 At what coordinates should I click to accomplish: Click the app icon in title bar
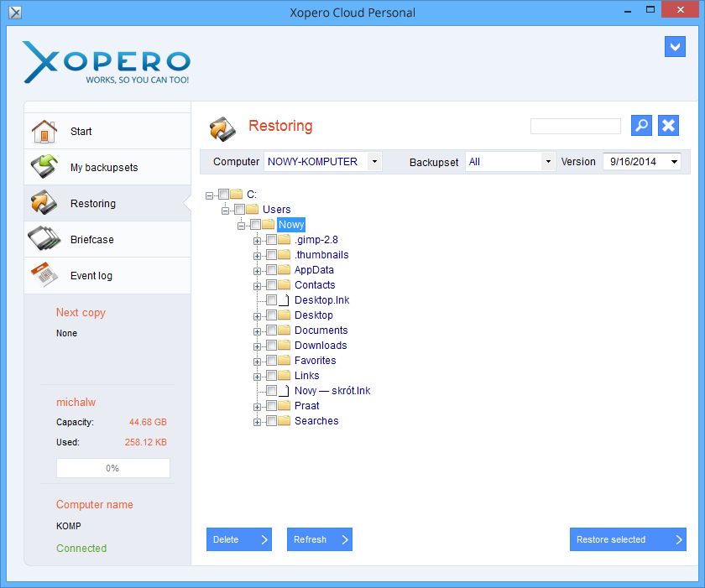pos(15,13)
